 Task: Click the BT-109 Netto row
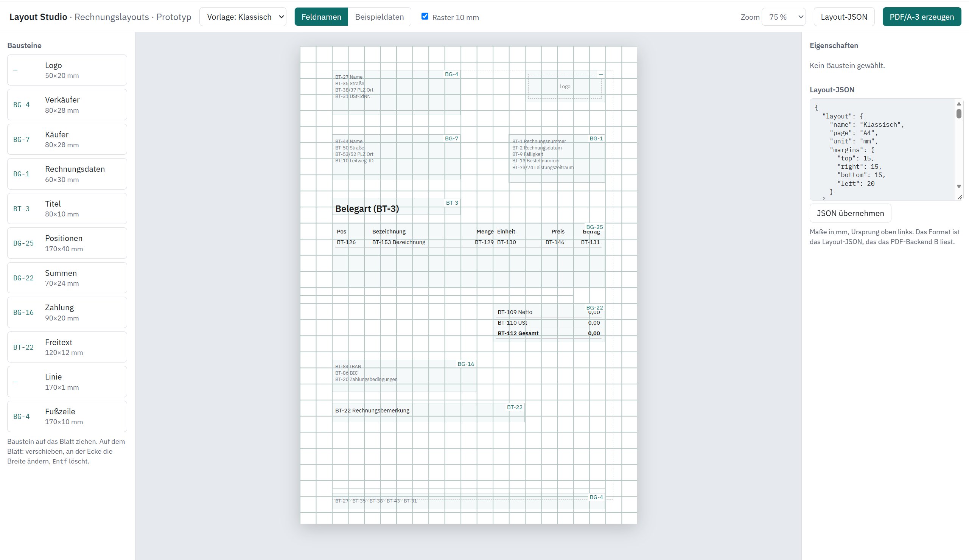(x=549, y=312)
